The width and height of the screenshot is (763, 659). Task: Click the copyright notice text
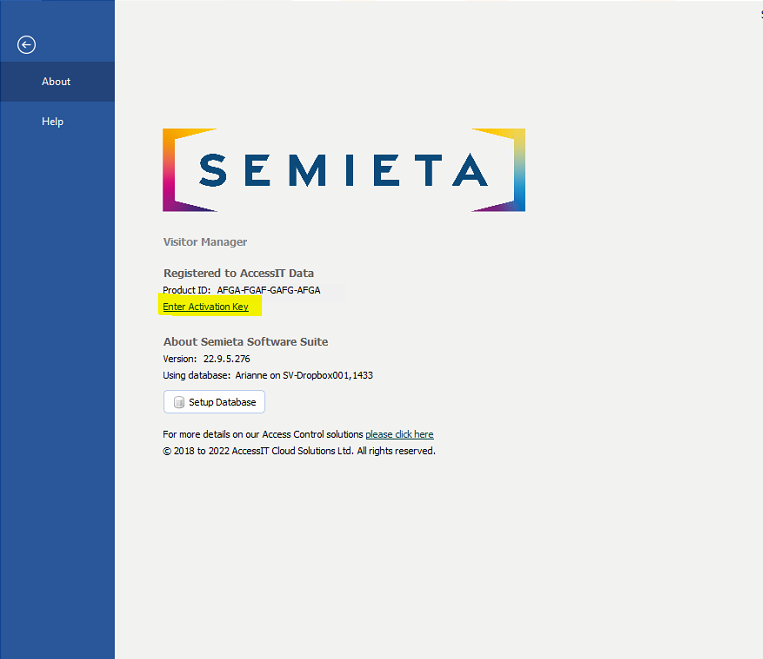point(299,451)
